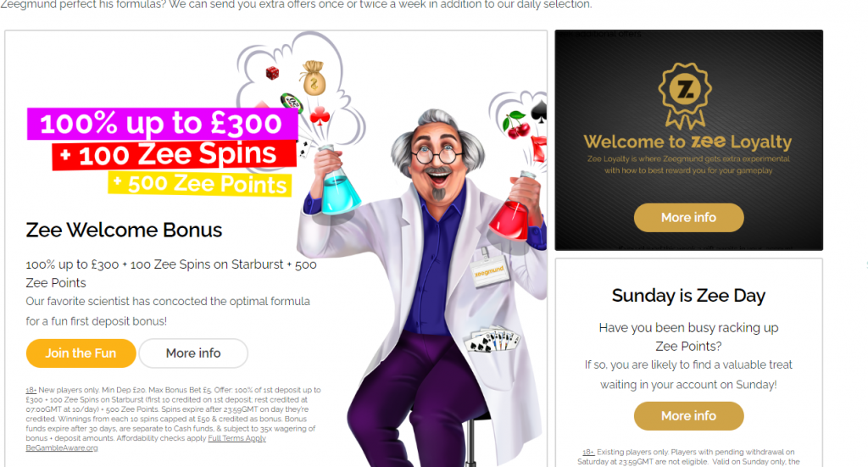Viewport: 868px width, 467px height.
Task: Click the Zee Loyalty gold rosette badge icon
Action: tap(685, 95)
